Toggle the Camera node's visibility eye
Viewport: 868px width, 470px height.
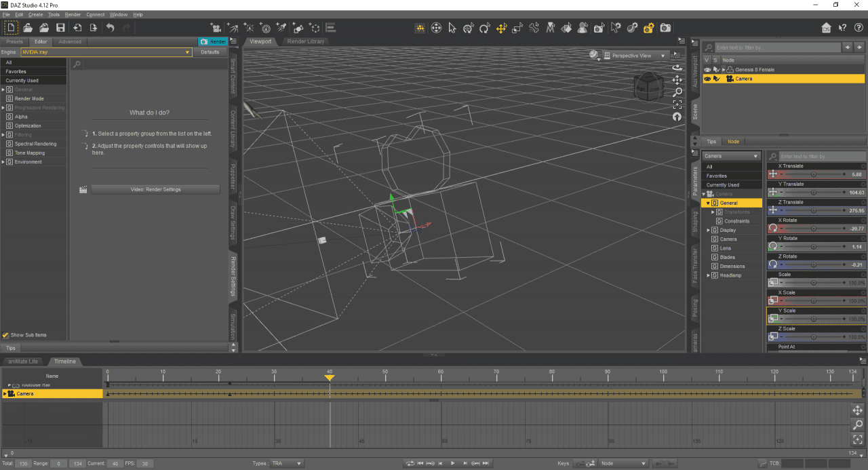707,79
